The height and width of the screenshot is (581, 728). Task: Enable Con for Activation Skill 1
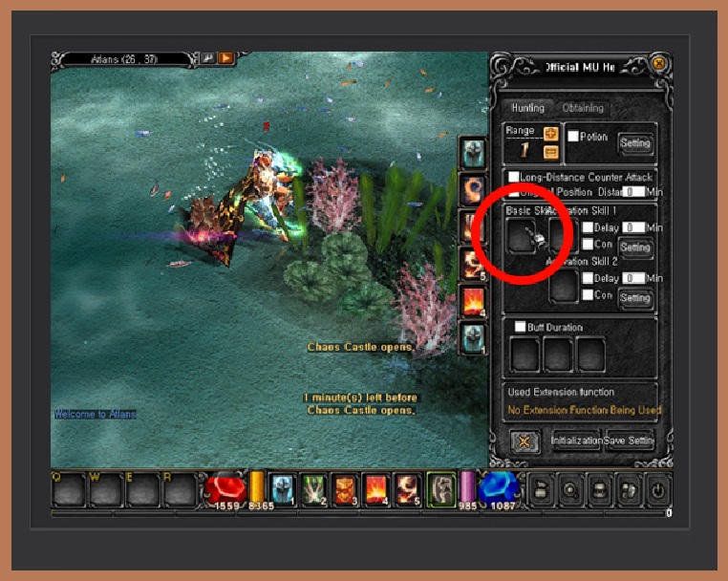tap(588, 244)
